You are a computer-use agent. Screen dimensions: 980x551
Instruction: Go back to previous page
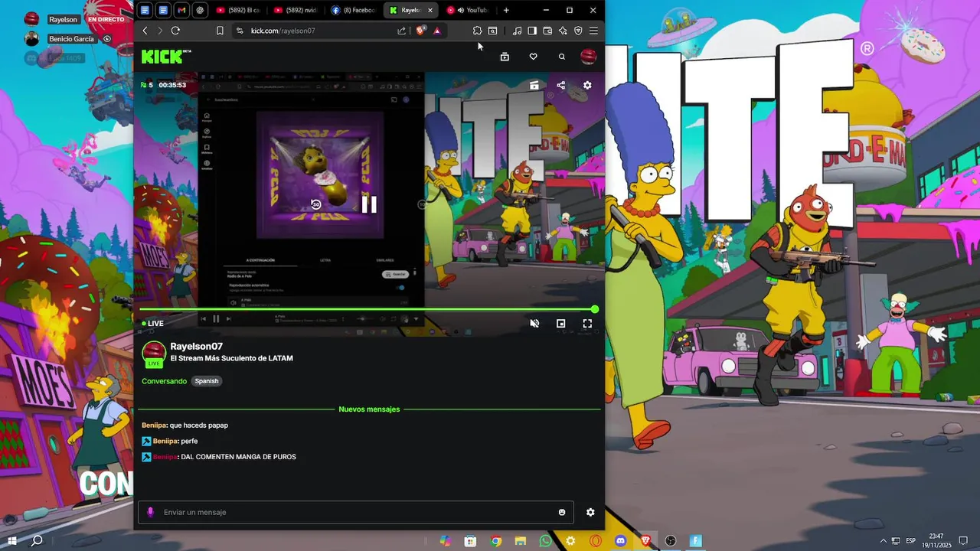(145, 31)
